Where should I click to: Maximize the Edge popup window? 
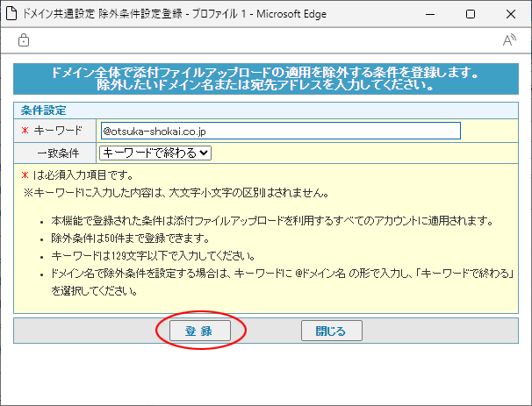[471, 14]
